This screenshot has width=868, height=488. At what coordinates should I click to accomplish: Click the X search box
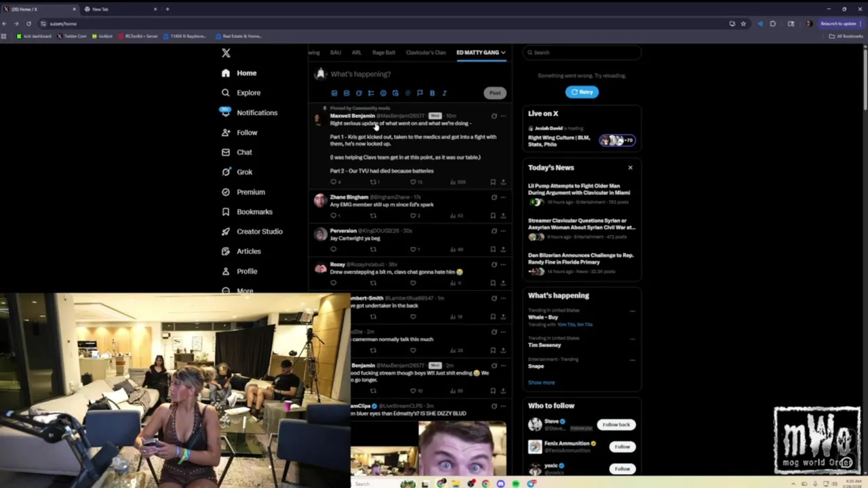click(x=582, y=52)
